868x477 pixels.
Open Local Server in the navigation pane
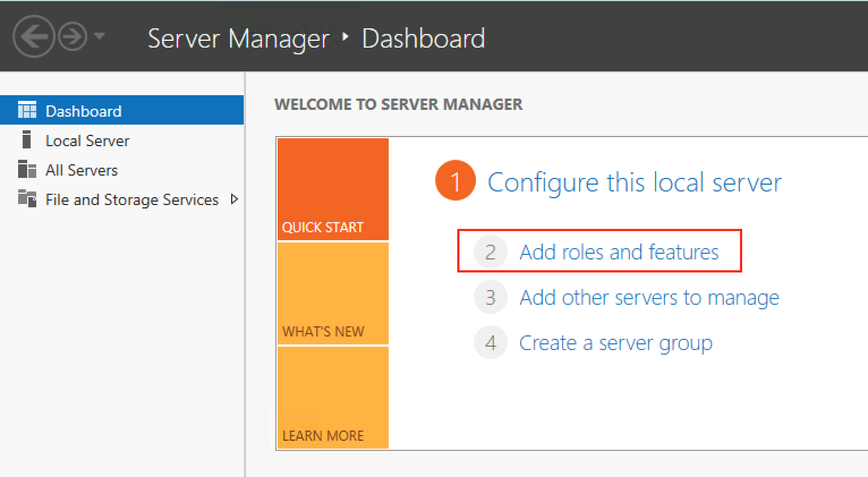coord(122,140)
